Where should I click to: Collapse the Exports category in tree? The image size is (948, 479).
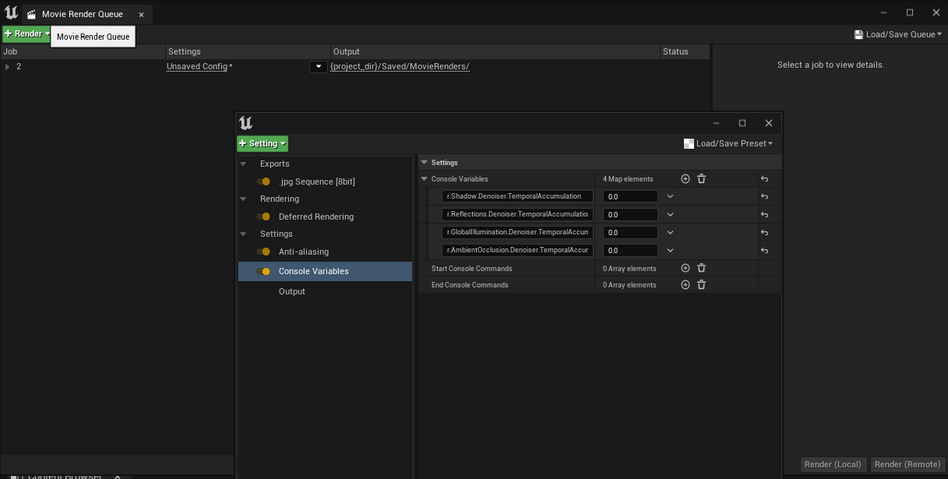point(243,164)
